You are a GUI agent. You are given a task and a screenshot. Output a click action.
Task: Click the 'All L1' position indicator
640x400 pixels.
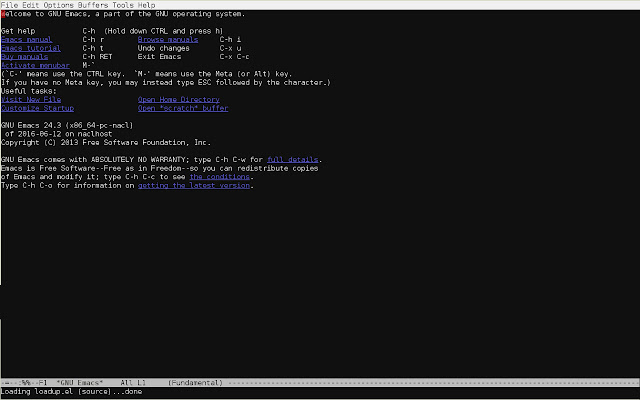tap(133, 383)
